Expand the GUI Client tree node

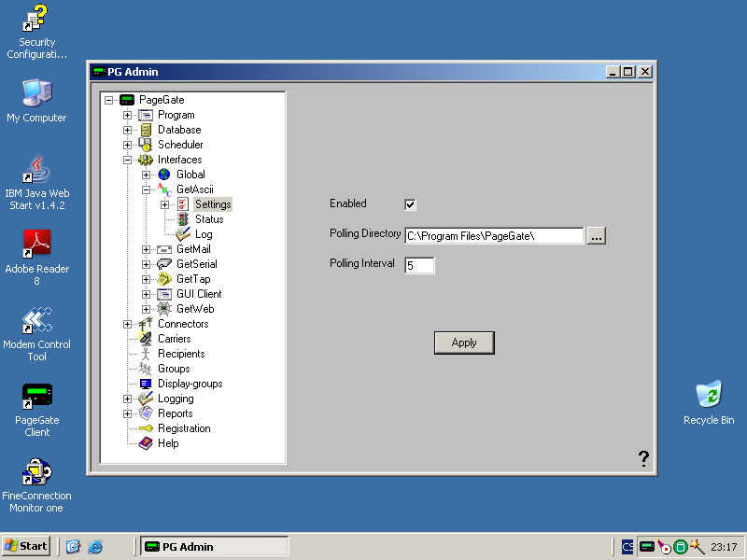[x=146, y=294]
